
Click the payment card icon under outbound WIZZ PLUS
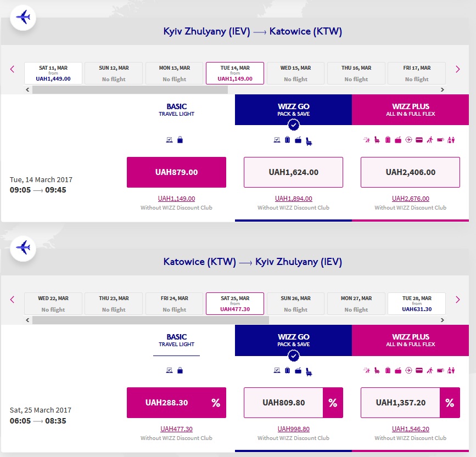(x=419, y=140)
